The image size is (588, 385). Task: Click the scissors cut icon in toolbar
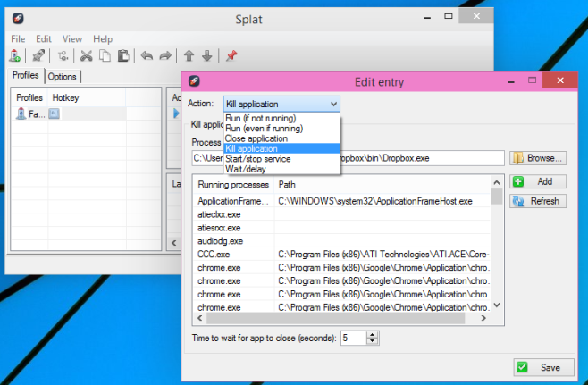tap(87, 56)
